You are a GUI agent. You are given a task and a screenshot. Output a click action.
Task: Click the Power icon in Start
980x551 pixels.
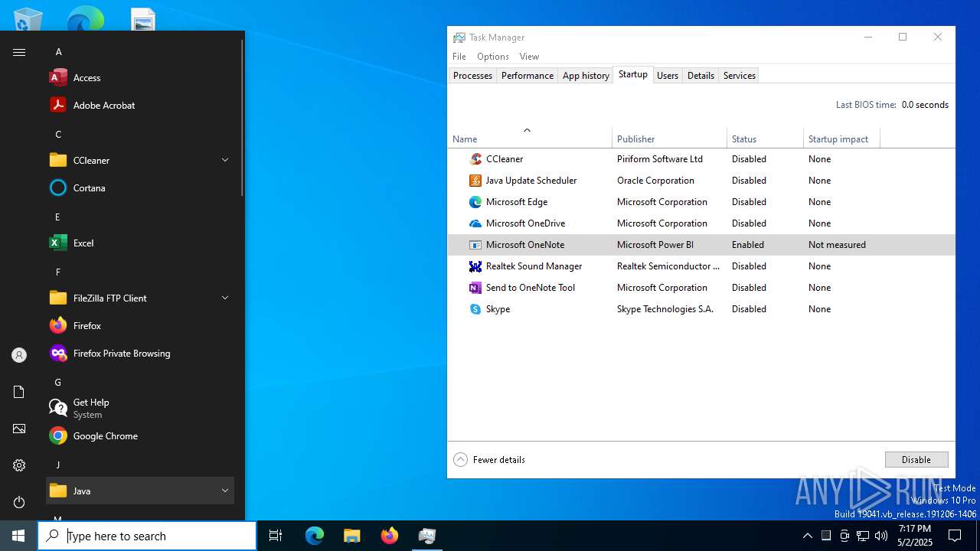[x=19, y=502]
